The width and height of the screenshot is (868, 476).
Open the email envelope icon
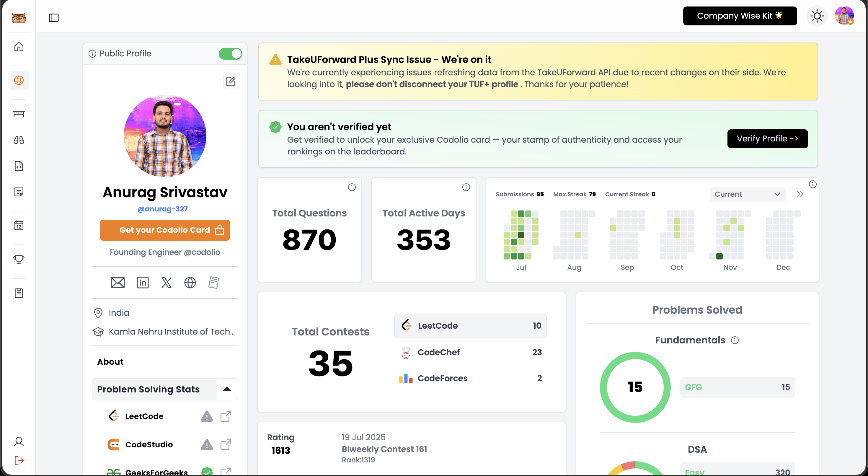point(118,283)
